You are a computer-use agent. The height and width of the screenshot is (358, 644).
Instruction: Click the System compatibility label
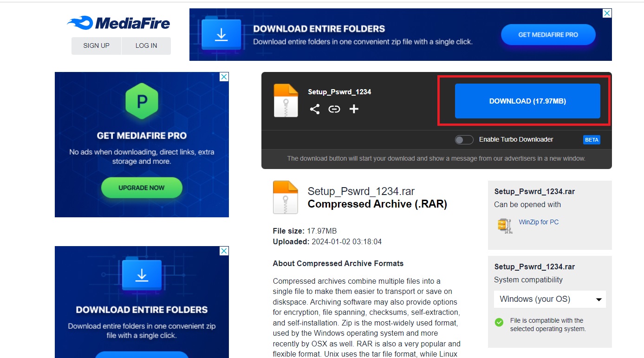pyautogui.click(x=528, y=280)
